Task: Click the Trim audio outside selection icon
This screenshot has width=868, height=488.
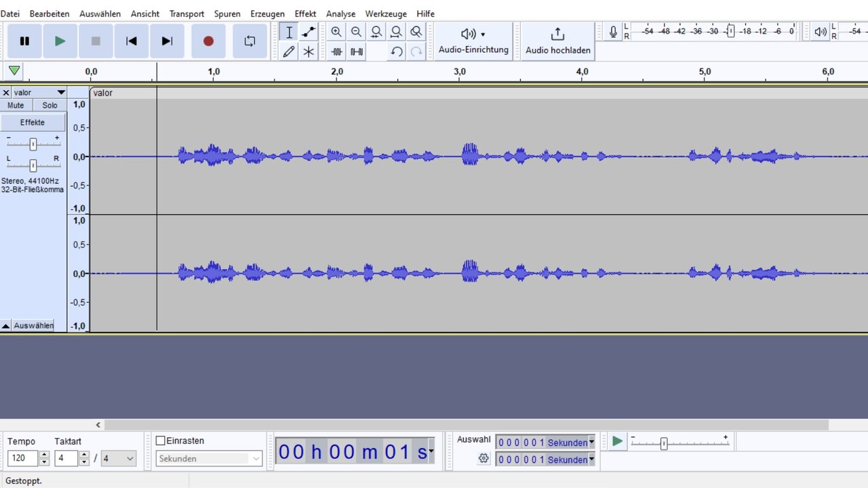Action: point(337,52)
